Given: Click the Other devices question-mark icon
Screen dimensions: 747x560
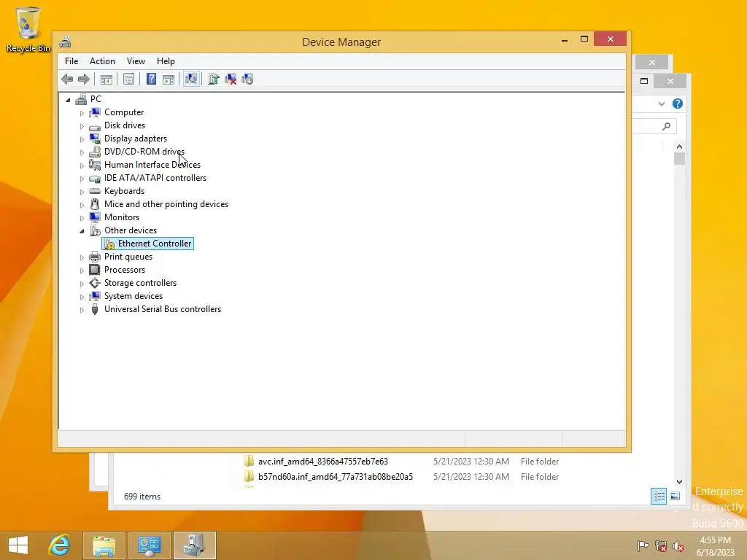Looking at the screenshot, I should pyautogui.click(x=95, y=230).
